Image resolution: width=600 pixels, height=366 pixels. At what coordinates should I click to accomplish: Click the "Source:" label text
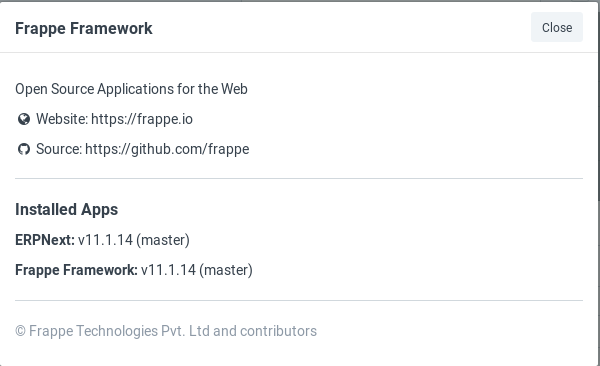pos(59,149)
